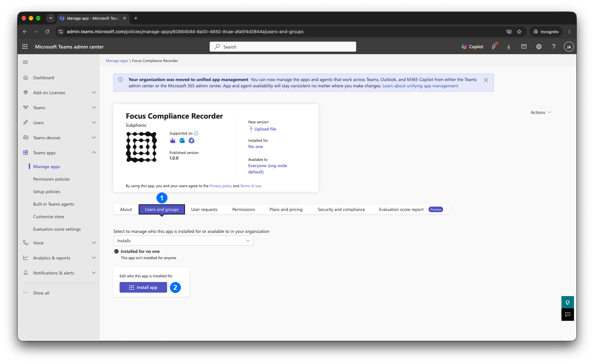
Task: Click the Teams supported-on icon
Action: click(x=173, y=141)
